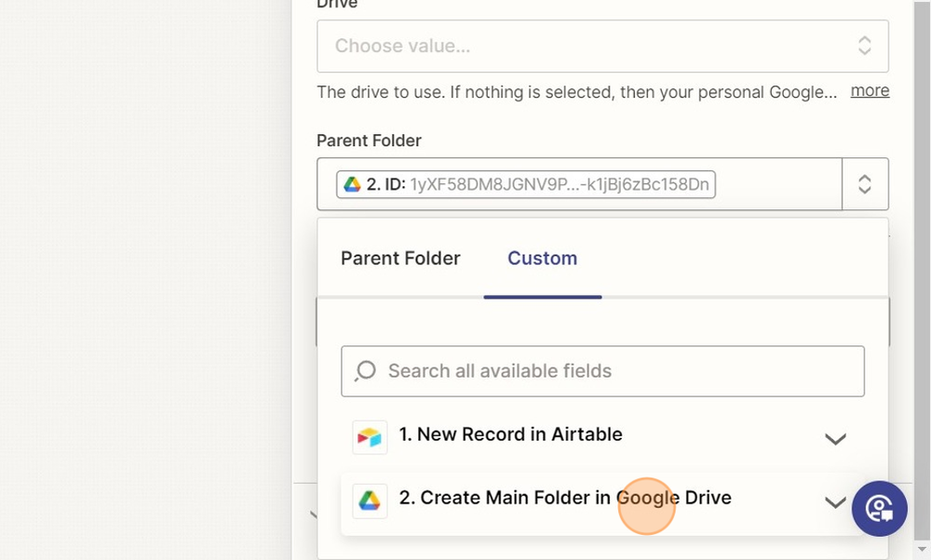Expand fields for "1. New Record in Airtable"
The height and width of the screenshot is (560, 931).
[x=835, y=437]
